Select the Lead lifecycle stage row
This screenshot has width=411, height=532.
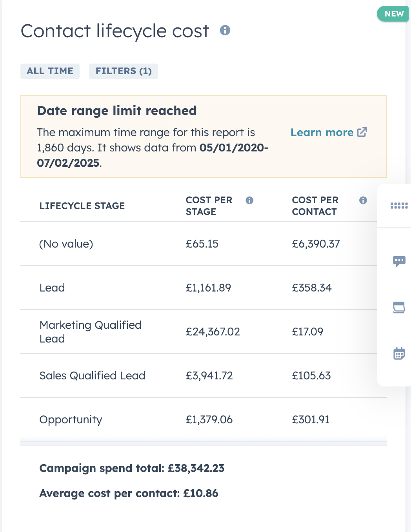click(53, 288)
